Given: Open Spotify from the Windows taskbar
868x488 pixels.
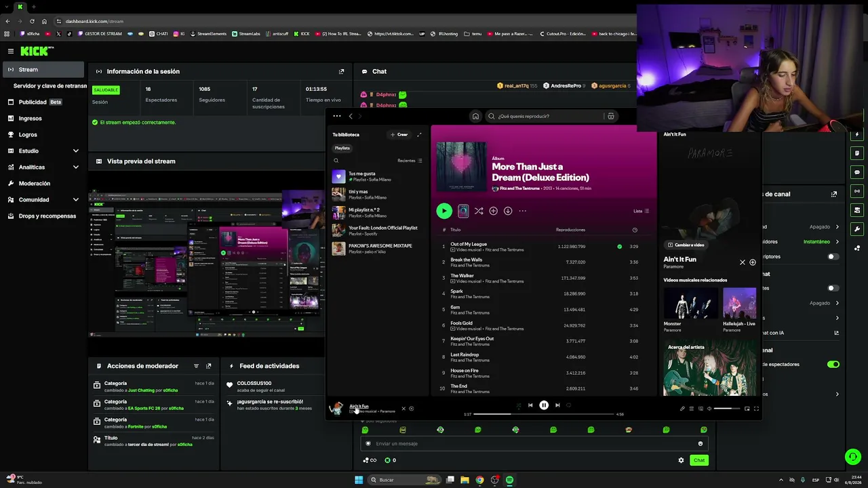Looking at the screenshot, I should point(509,480).
